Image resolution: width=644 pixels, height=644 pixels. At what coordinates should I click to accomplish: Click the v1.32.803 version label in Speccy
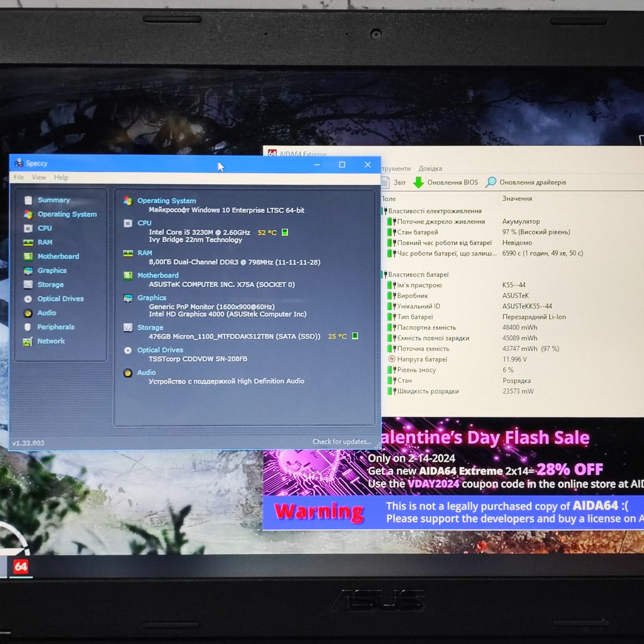pyautogui.click(x=28, y=443)
